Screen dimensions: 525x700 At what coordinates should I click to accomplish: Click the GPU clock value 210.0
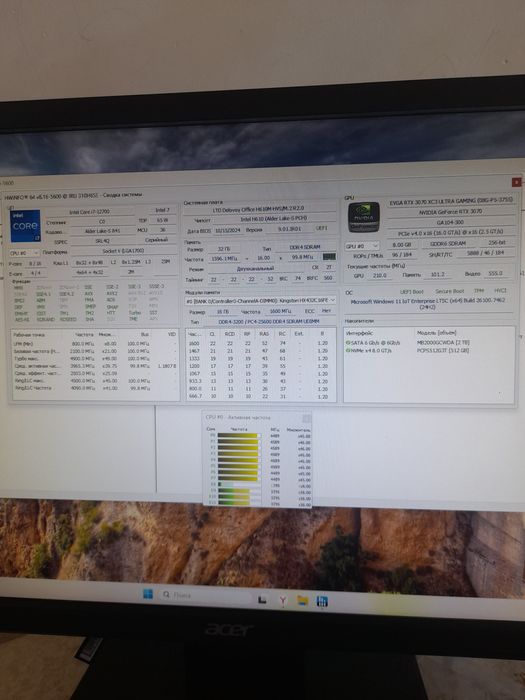[380, 276]
